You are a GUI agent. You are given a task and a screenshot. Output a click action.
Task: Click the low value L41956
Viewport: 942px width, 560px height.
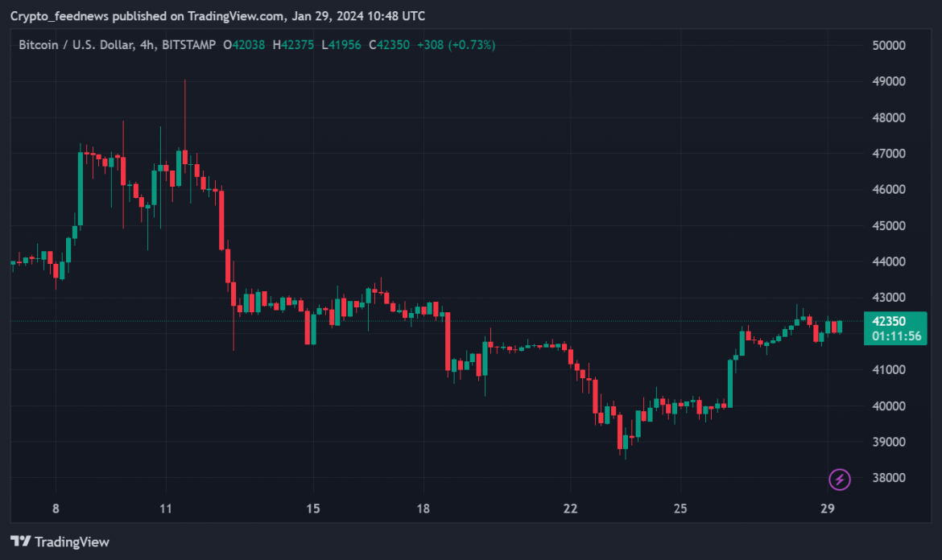click(342, 45)
